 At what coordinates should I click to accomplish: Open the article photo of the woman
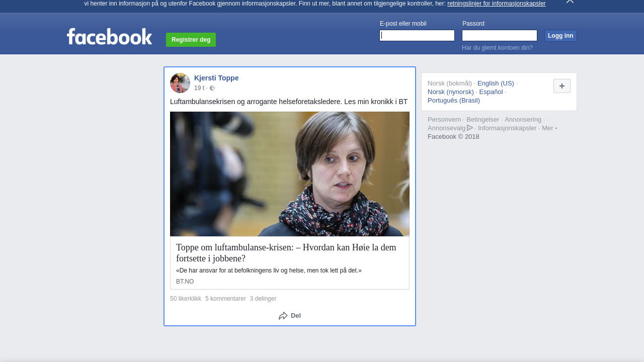tap(290, 174)
